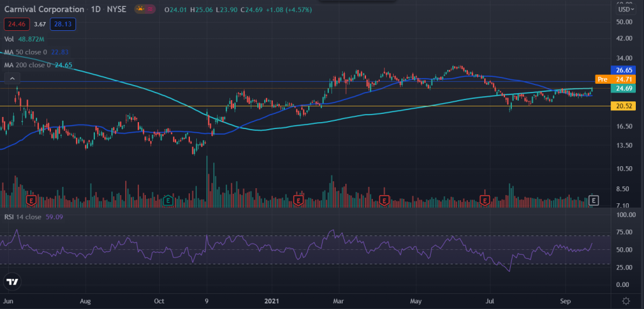Screen dimensions: 644x309
Task: Select the MA 200 close indicator legend
Action: [x=27, y=65]
